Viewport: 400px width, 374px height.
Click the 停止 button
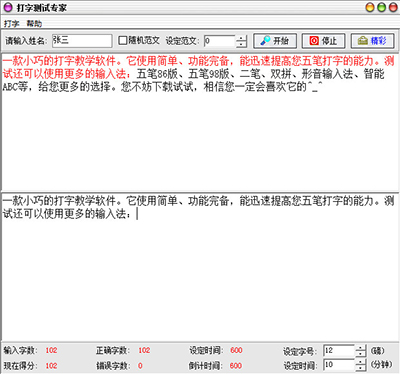point(323,41)
